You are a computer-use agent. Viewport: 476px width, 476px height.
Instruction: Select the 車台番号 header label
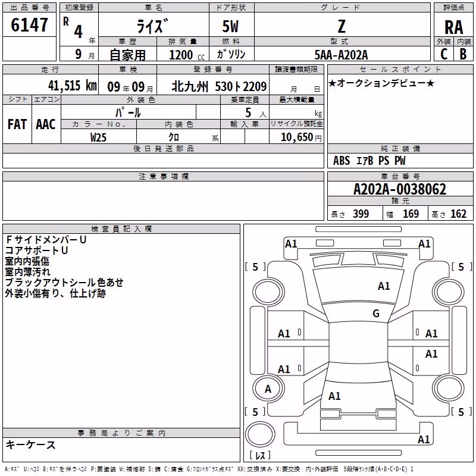400,176
